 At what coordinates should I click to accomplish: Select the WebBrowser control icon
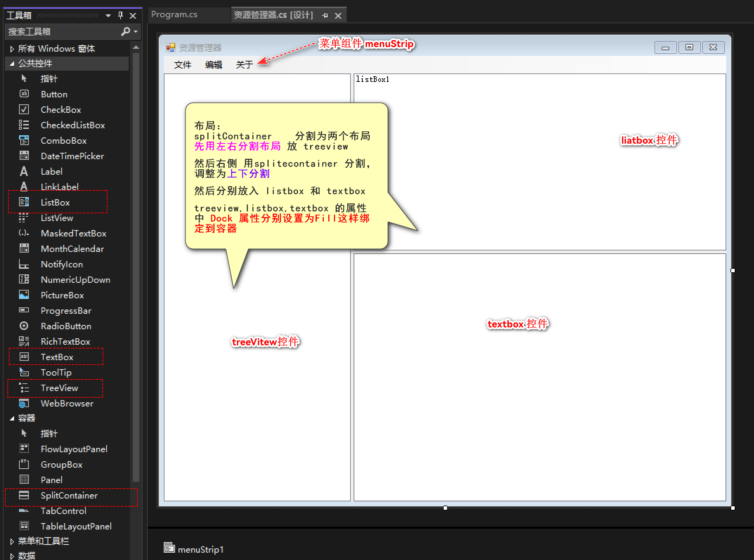click(24, 403)
